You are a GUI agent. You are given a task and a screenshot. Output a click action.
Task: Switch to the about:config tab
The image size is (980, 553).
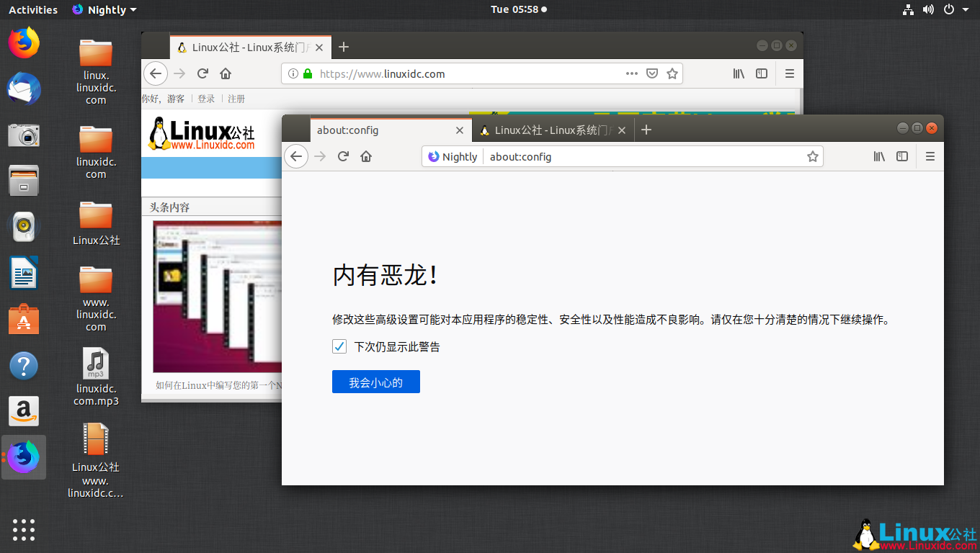391,130
